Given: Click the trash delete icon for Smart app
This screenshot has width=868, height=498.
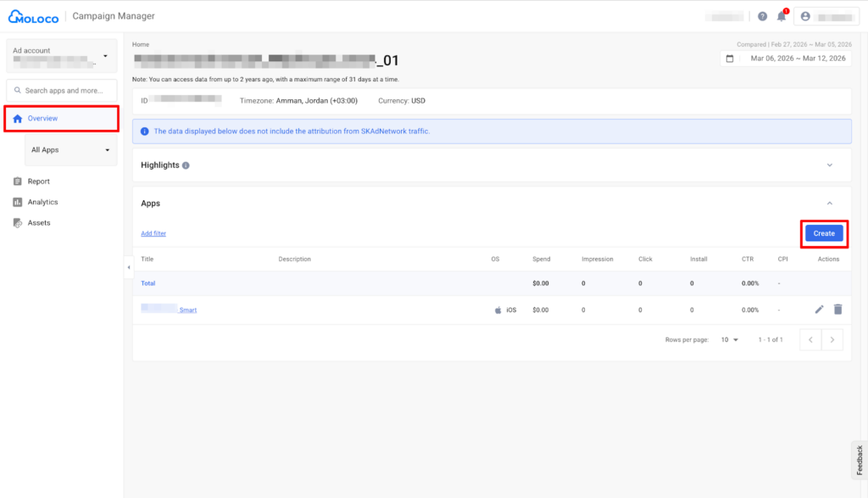Looking at the screenshot, I should (x=837, y=310).
